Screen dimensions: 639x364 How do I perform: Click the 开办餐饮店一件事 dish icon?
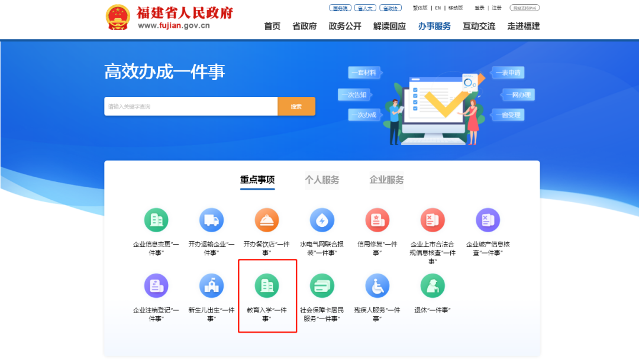click(x=267, y=220)
